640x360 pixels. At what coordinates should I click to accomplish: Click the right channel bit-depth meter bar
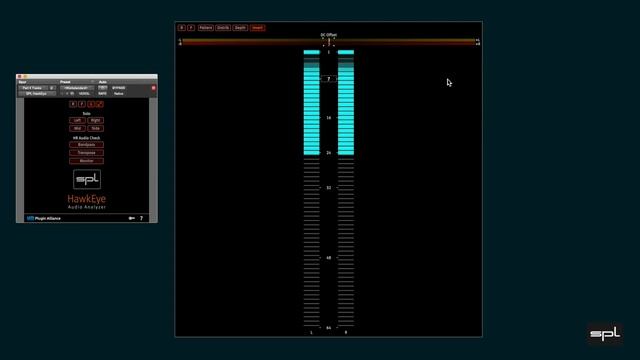tap(346, 188)
